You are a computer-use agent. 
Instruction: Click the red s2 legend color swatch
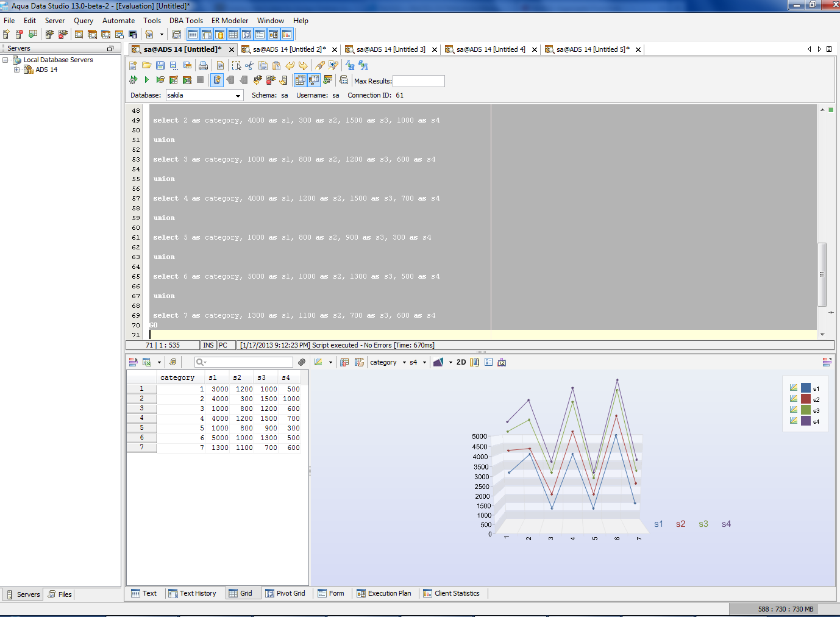pos(806,399)
